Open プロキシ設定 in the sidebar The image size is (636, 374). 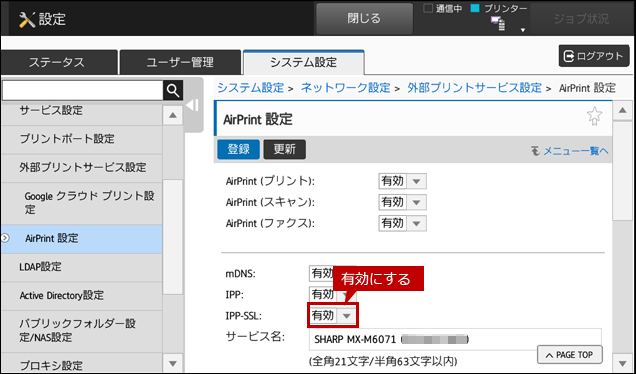pyautogui.click(x=81, y=363)
